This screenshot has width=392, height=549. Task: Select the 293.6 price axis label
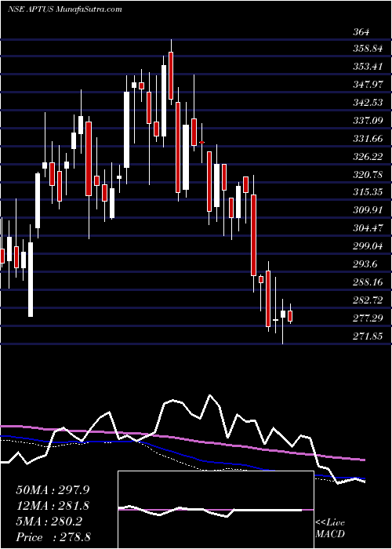tap(365, 264)
